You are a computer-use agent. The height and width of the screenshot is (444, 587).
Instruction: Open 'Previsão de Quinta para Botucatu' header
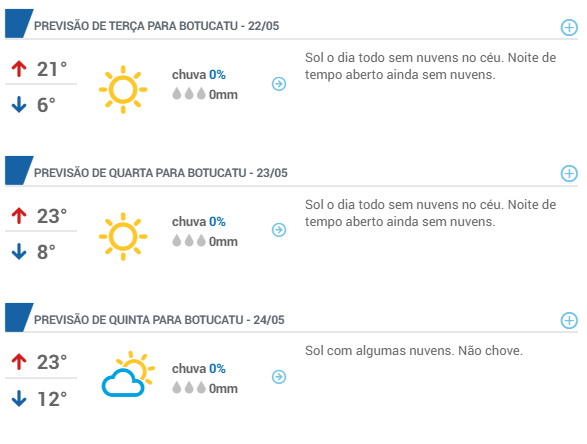point(159,320)
